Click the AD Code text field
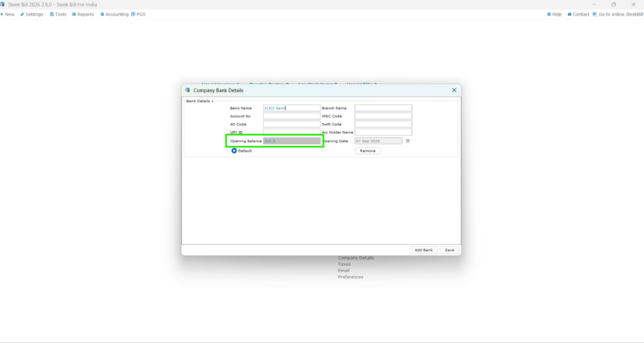This screenshot has width=644, height=343. [x=292, y=124]
